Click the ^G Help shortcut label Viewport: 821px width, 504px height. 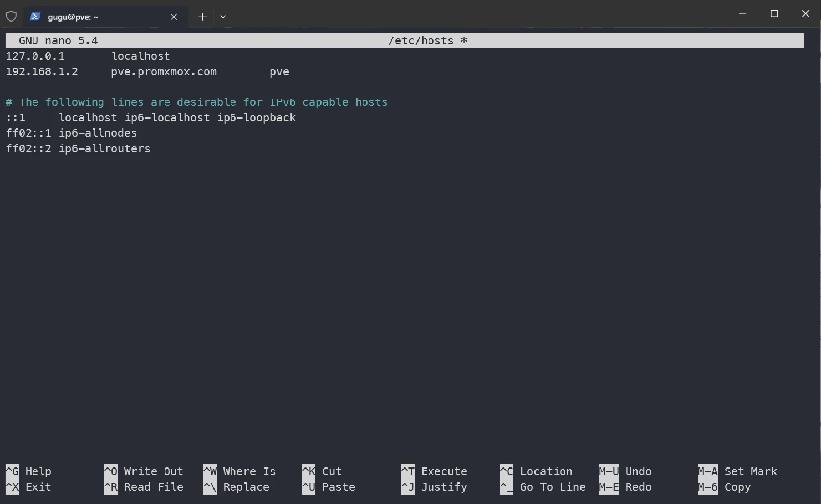pos(28,471)
